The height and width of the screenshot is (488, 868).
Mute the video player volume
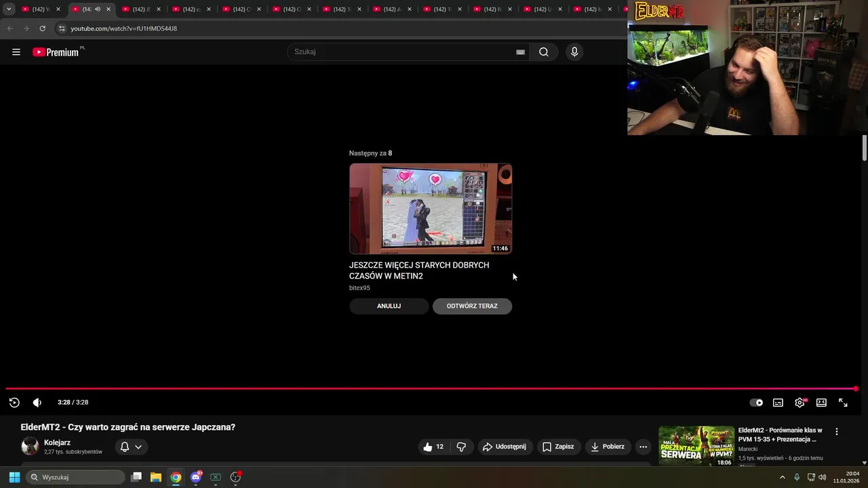point(37,403)
